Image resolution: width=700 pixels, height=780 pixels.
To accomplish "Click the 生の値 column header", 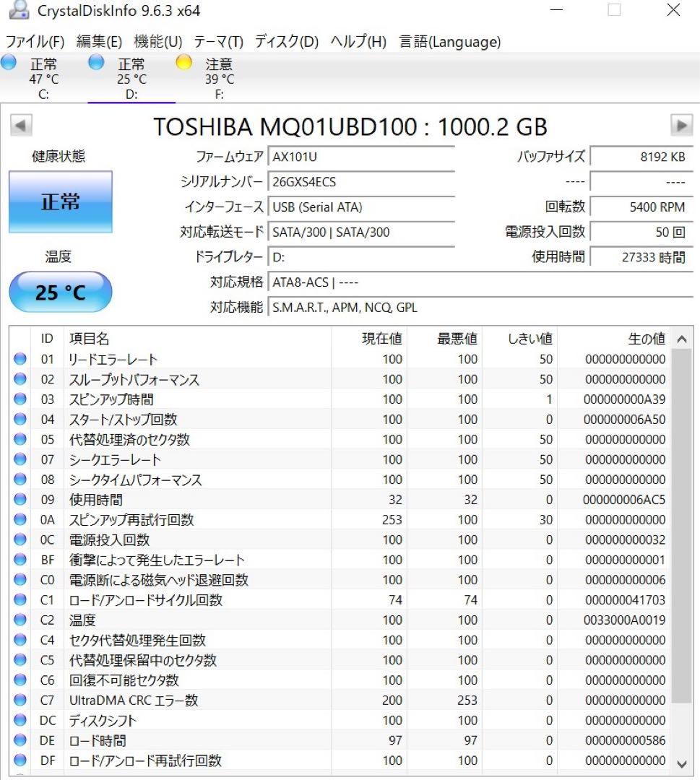I will click(614, 338).
